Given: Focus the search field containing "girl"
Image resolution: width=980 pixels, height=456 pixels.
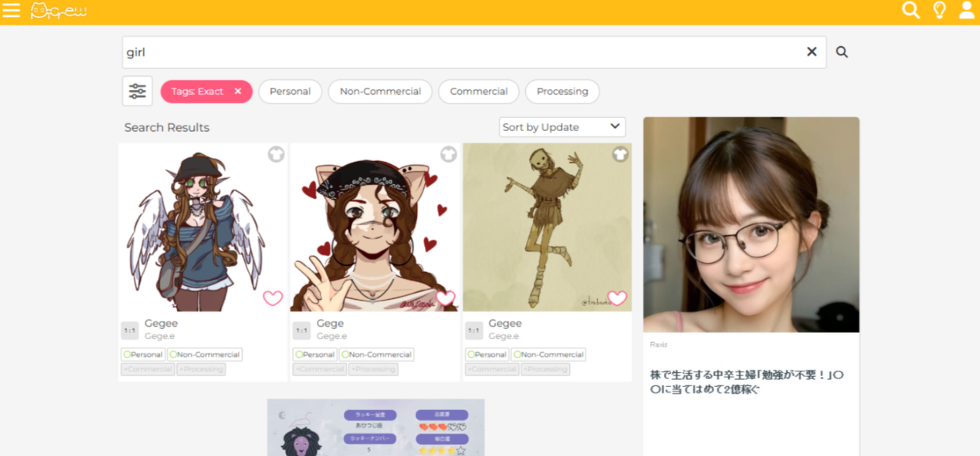Looking at the screenshot, I should tap(474, 52).
